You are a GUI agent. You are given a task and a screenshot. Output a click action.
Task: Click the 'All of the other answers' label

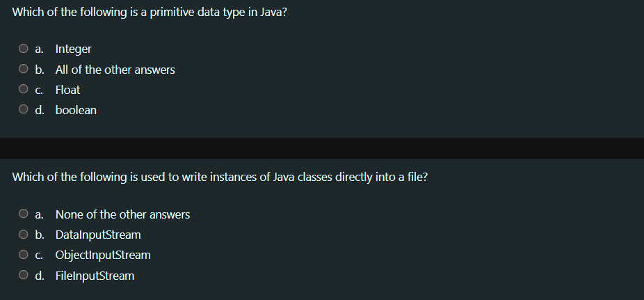pyautogui.click(x=115, y=70)
